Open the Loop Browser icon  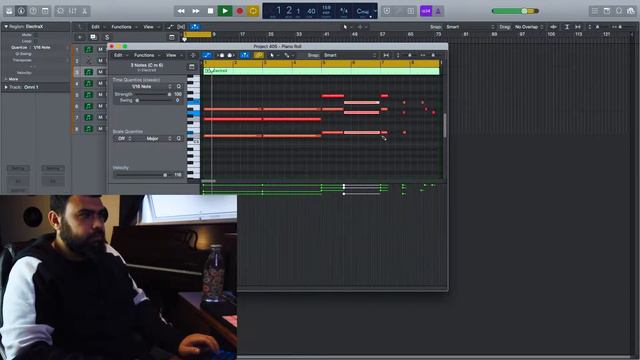pyautogui.click(x=619, y=11)
